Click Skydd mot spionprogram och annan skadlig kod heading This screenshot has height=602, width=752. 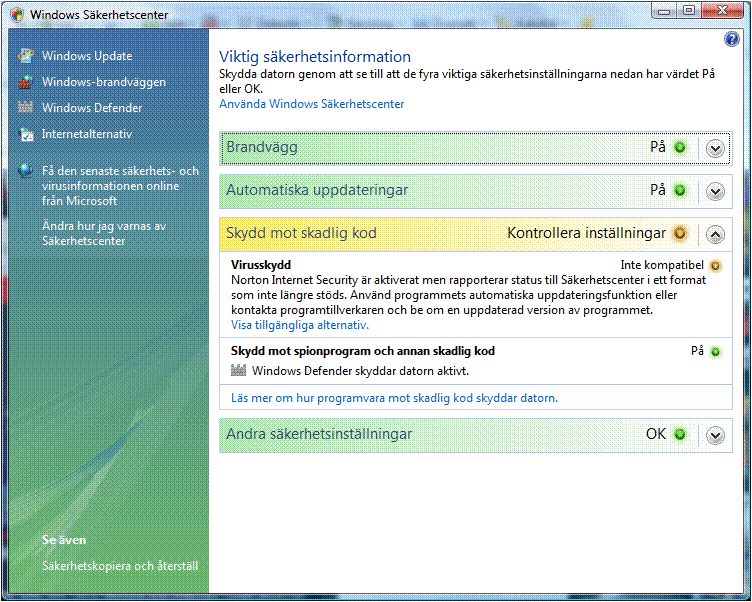click(x=363, y=351)
